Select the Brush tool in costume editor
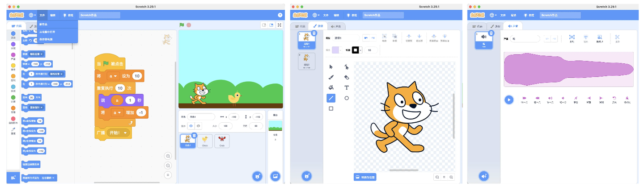Viewport: 644px width, 191px height. pyautogui.click(x=331, y=77)
